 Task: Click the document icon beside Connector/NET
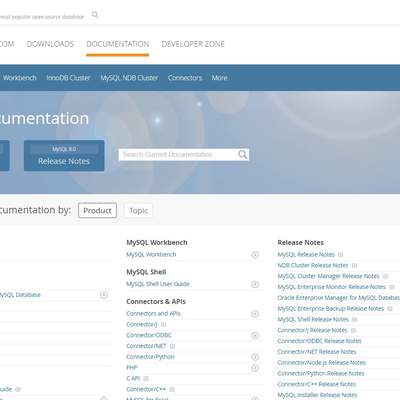[x=172, y=346]
